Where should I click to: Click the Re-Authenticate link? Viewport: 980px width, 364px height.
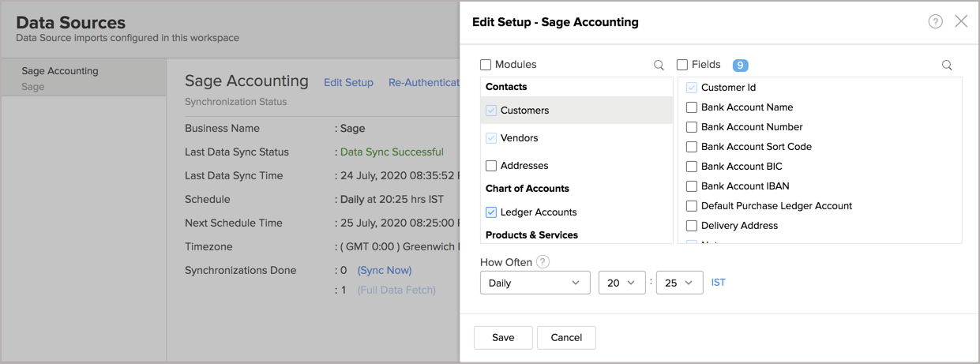click(x=424, y=82)
